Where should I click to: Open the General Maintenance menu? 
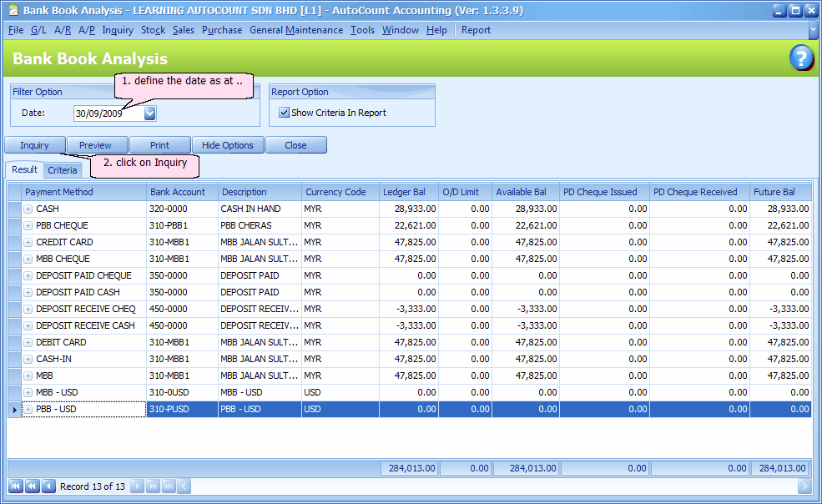click(x=296, y=30)
